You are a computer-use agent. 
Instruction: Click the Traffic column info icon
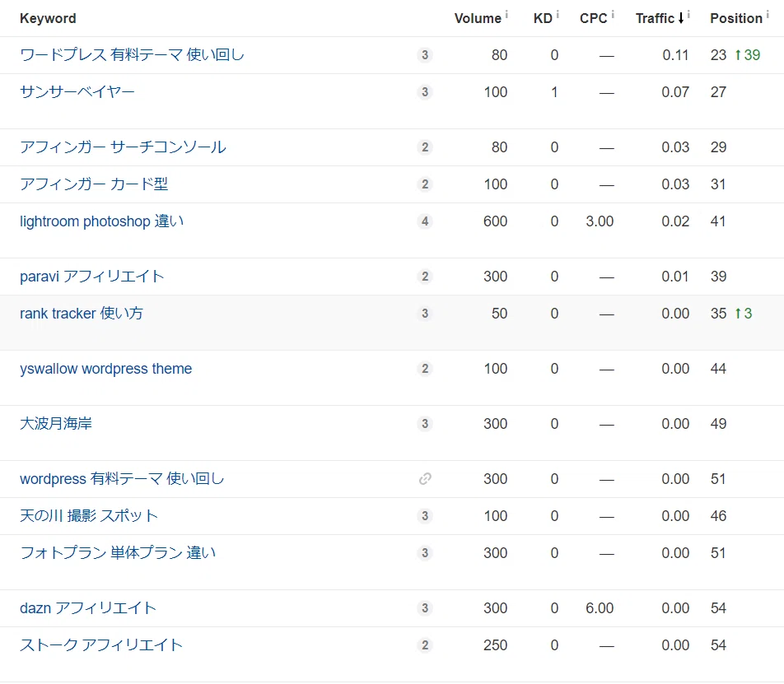coord(688,14)
